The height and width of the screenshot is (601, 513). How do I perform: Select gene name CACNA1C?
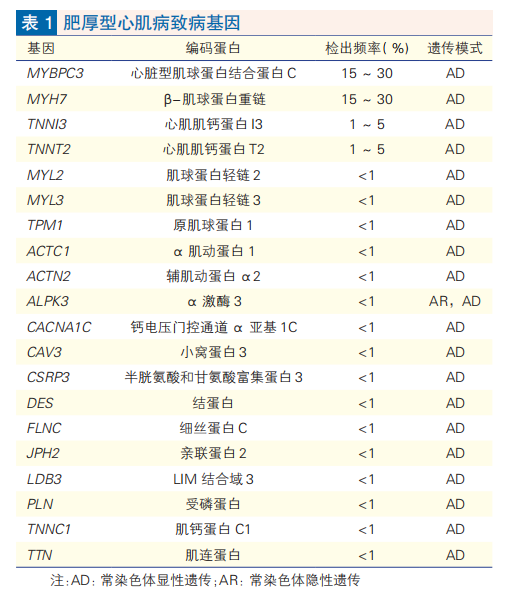click(59, 327)
